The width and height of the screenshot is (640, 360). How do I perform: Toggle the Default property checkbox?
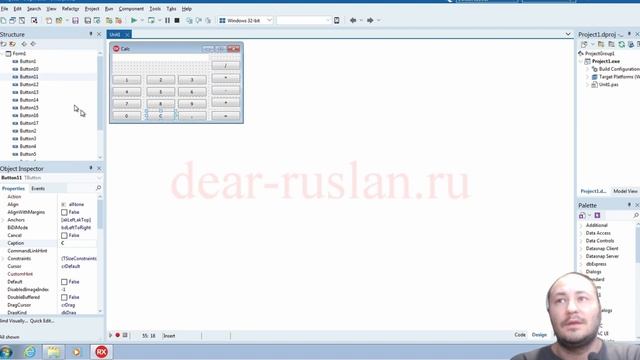click(x=64, y=282)
